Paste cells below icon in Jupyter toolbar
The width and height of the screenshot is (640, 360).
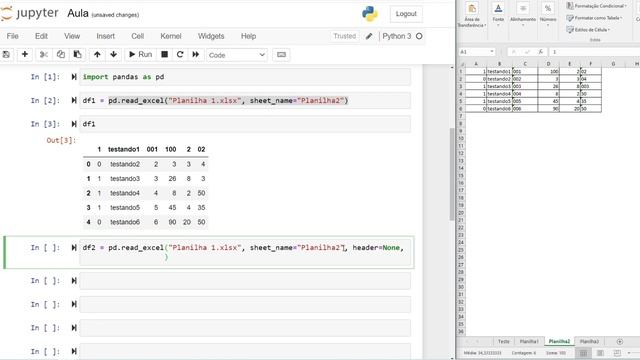click(77, 54)
